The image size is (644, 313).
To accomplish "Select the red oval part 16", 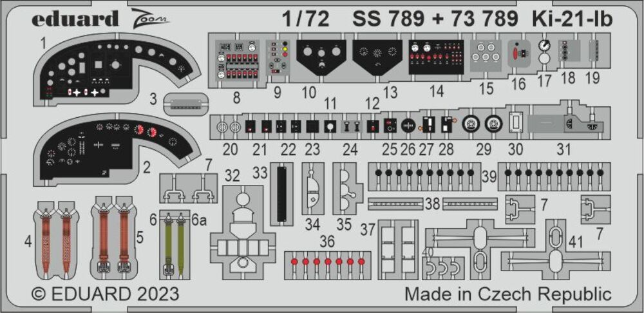I will [519, 53].
